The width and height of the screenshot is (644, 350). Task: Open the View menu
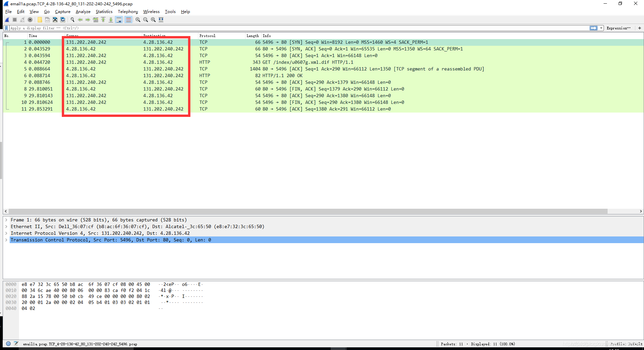tap(34, 12)
